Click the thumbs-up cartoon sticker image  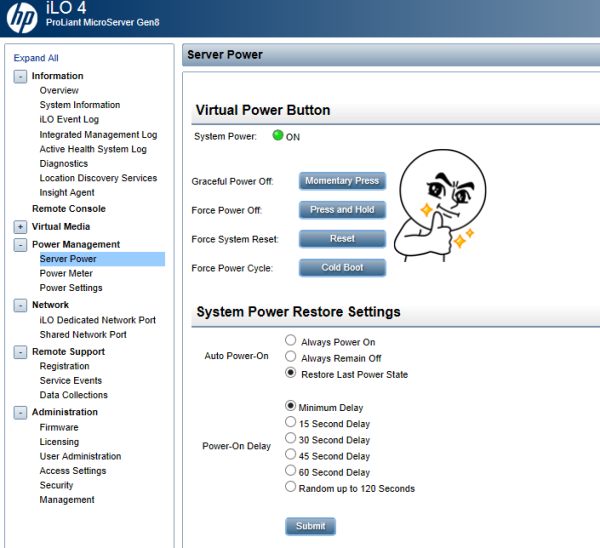click(440, 206)
